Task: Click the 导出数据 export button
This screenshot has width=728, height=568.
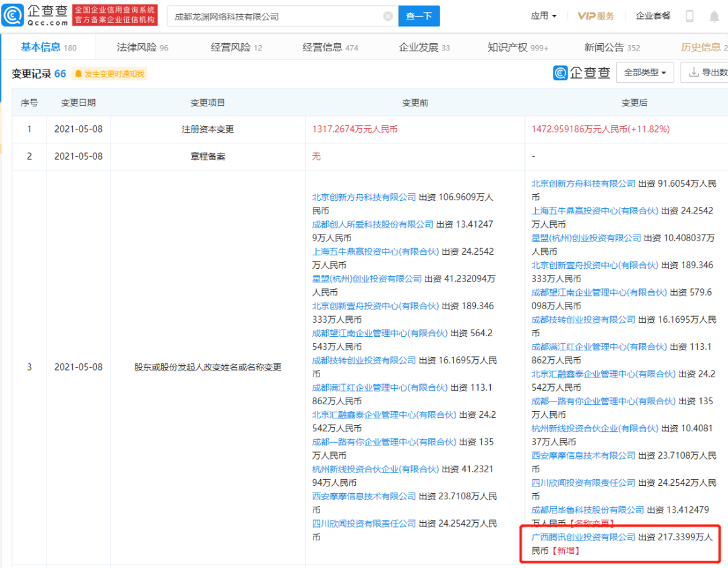Action: point(707,73)
